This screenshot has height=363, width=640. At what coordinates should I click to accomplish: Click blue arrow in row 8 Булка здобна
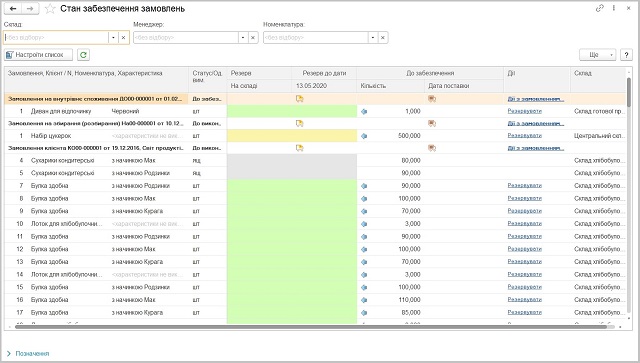point(364,198)
